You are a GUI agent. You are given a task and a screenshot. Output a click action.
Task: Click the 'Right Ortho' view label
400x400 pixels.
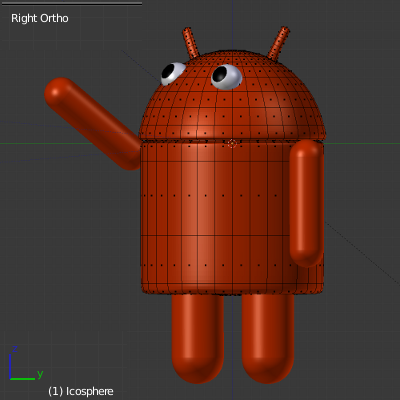pyautogui.click(x=40, y=18)
